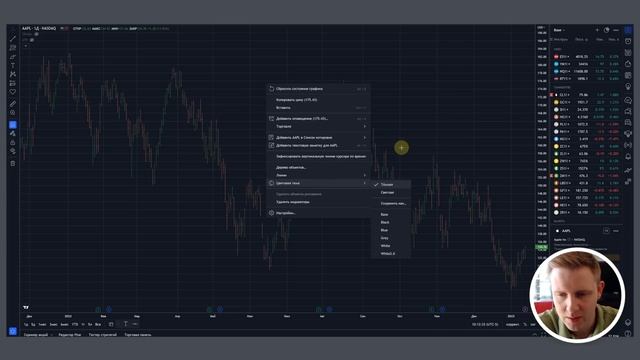The width and height of the screenshot is (640, 360).
Task: Choose Copy price 175.45 menu entry
Action: tap(318, 100)
